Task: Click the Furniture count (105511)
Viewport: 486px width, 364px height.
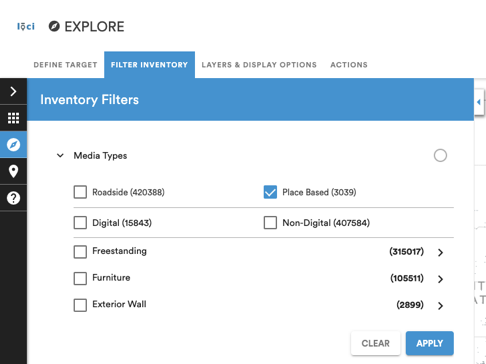Action: pyautogui.click(x=407, y=278)
